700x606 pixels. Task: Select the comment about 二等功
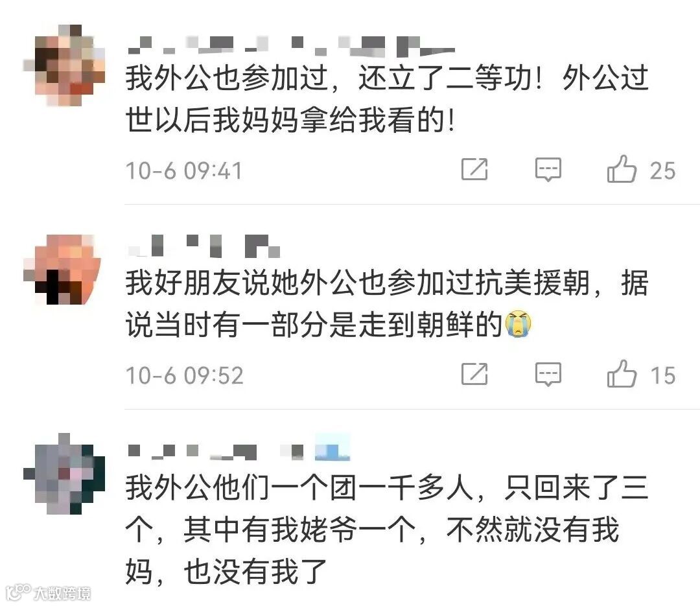[x=386, y=99]
